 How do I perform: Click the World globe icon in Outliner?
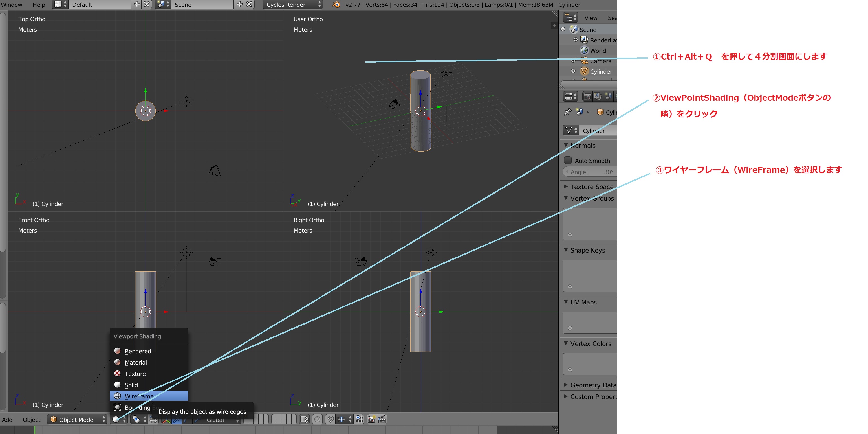pyautogui.click(x=584, y=50)
